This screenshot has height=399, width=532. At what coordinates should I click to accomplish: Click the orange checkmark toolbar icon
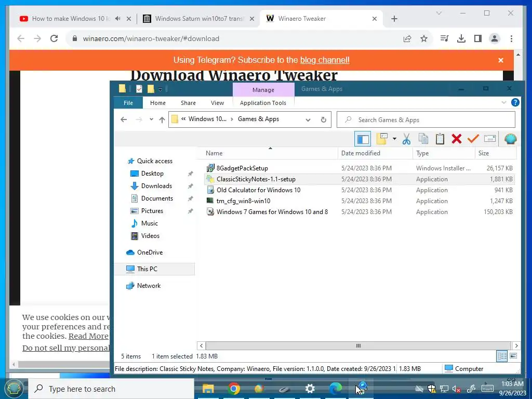point(473,139)
